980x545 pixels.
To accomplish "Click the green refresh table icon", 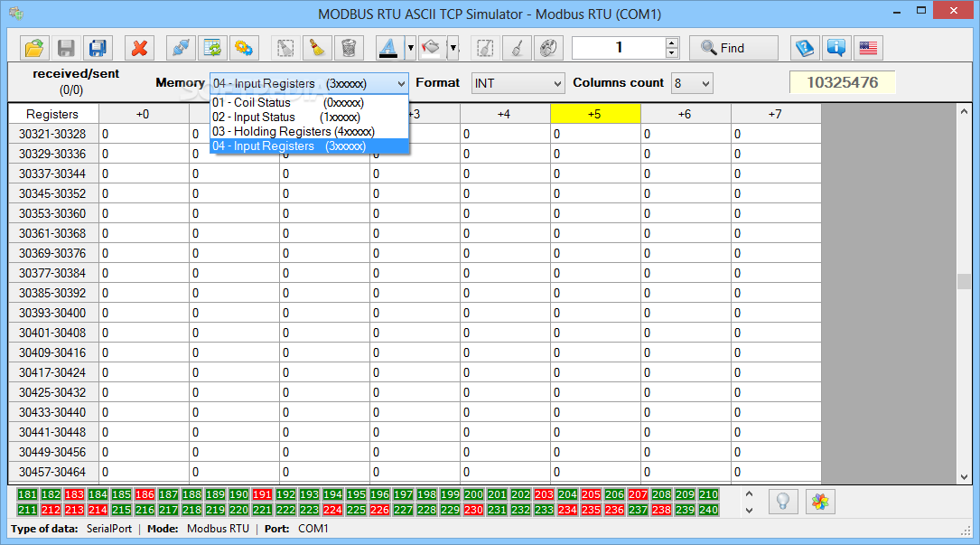I will point(212,48).
